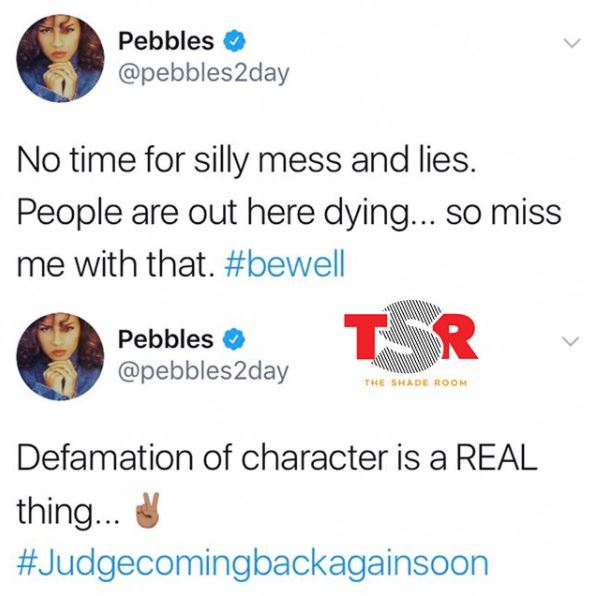The width and height of the screenshot is (592, 596).
Task: Open the #Judgecomingbackagainsoon hashtag link
Action: 252,563
